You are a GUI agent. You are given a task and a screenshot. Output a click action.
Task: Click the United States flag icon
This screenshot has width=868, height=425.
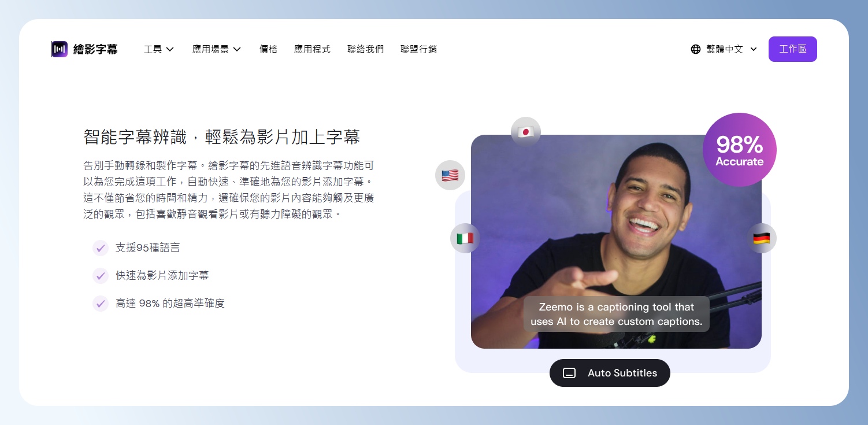click(x=450, y=175)
